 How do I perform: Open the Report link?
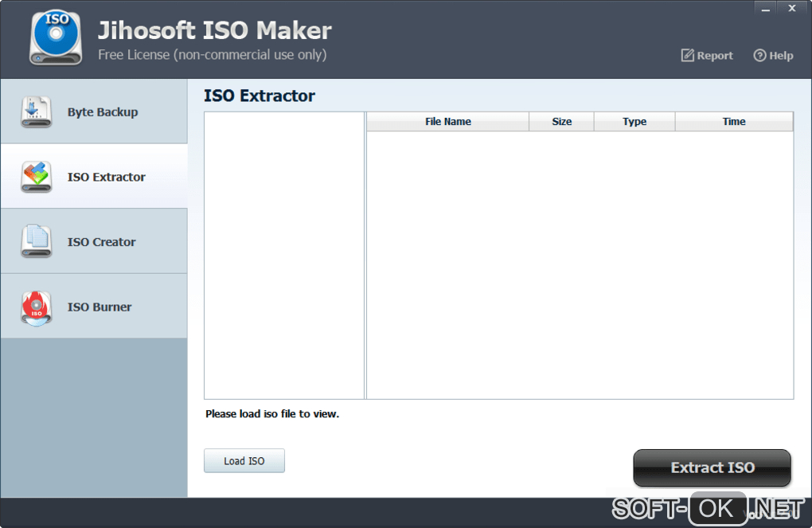[707, 56]
